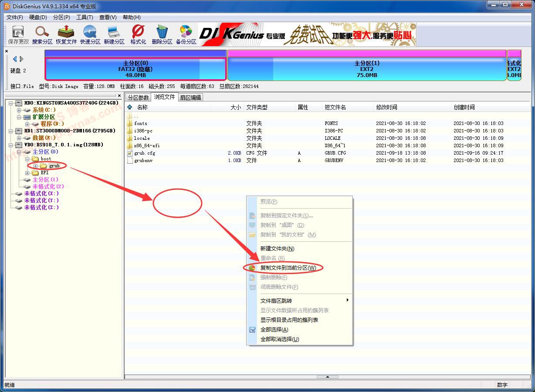The width and height of the screenshot is (535, 392).
Task: Click the horizontal scrollbar below the file list
Action: (x=327, y=376)
